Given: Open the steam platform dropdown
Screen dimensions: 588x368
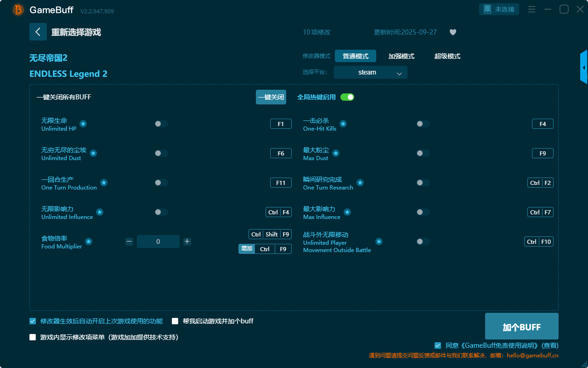Looking at the screenshot, I should (x=370, y=72).
